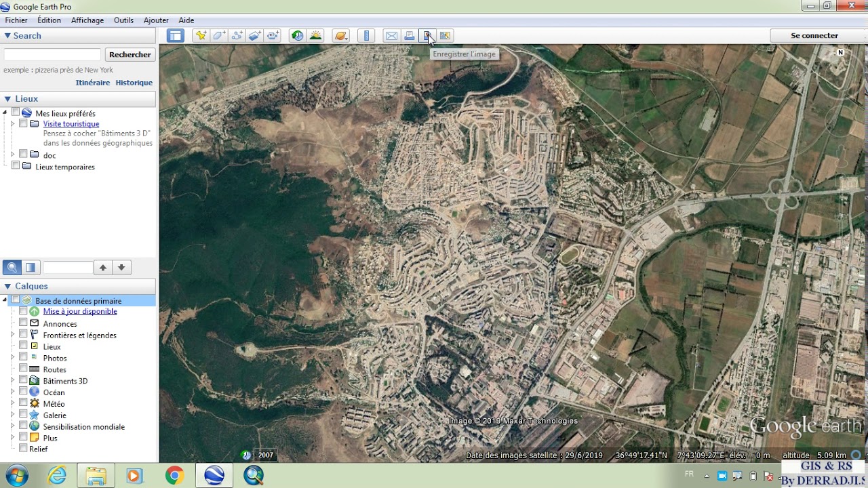Open File Explorer from the taskbar
This screenshot has width=868, height=488.
tap(96, 476)
